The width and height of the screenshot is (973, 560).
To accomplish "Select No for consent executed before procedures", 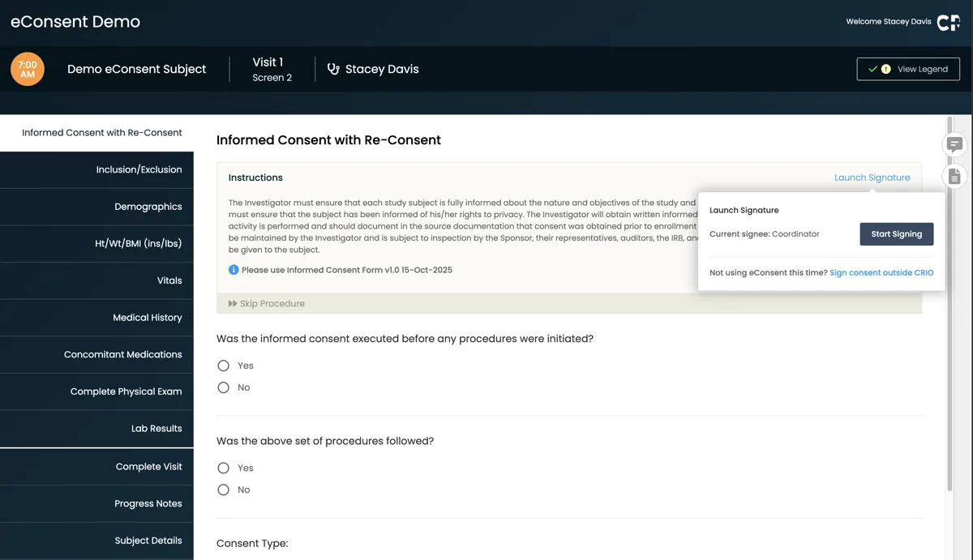I will tap(223, 387).
